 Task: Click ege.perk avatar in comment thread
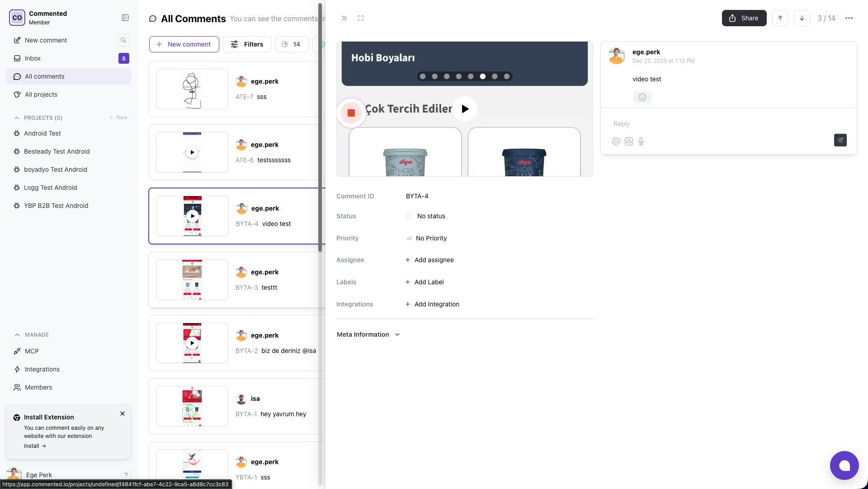(x=617, y=56)
